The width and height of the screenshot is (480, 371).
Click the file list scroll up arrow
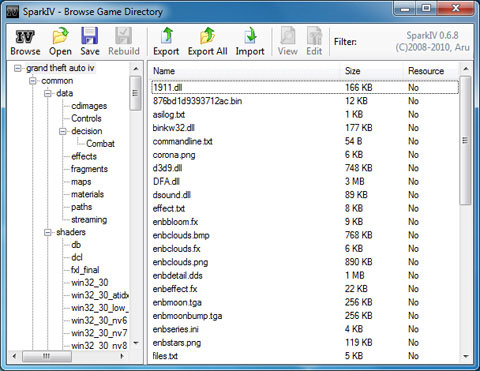point(466,69)
